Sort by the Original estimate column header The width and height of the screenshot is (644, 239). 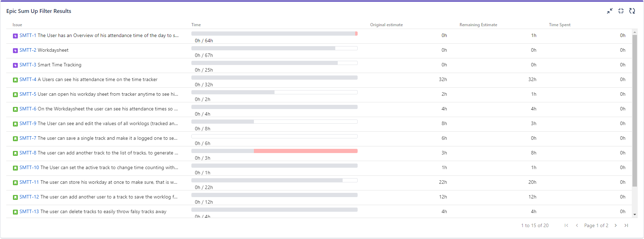(386, 24)
